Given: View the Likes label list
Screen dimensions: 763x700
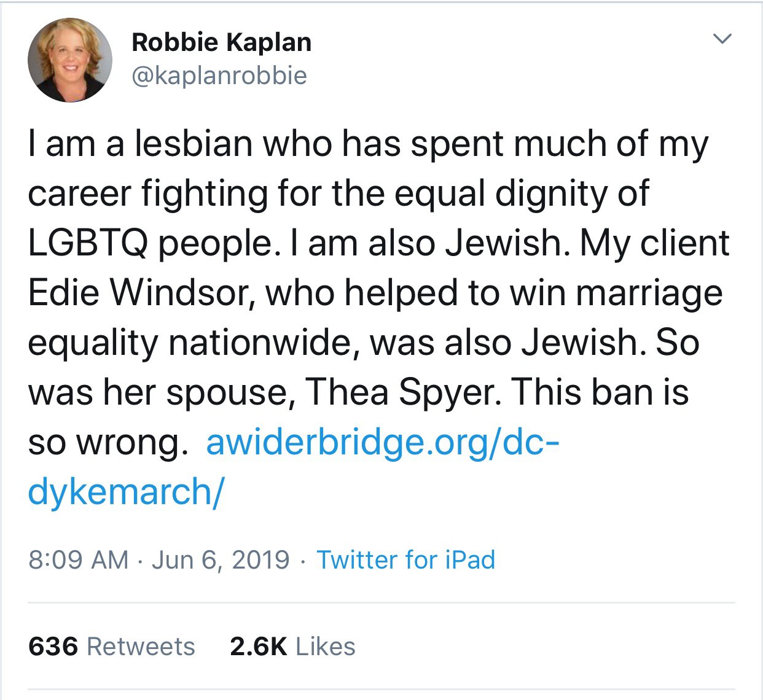Looking at the screenshot, I should click(x=325, y=647).
